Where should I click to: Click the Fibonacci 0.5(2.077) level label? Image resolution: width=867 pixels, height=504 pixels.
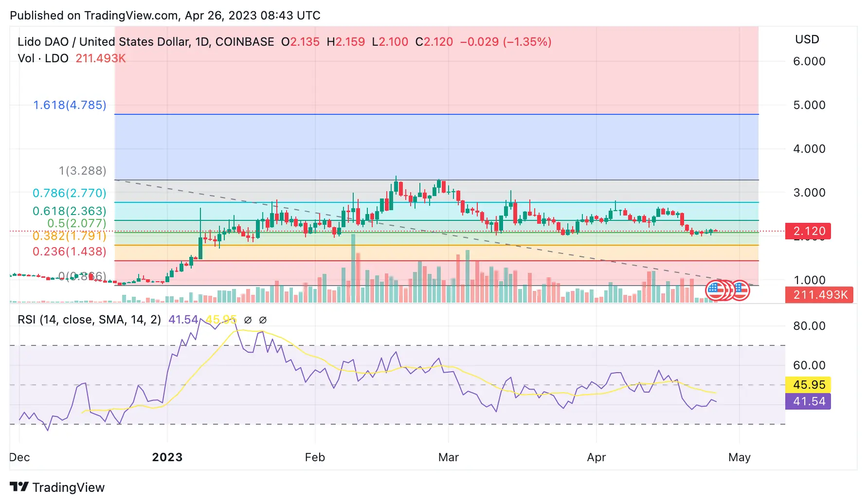tap(77, 223)
